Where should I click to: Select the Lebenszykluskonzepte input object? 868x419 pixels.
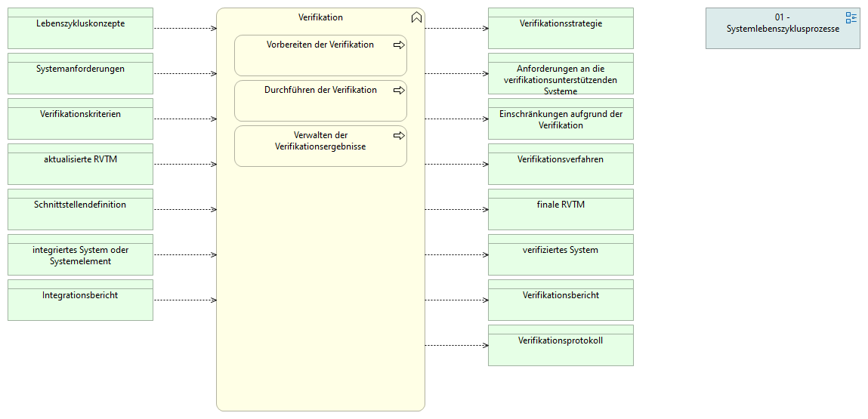[80, 29]
